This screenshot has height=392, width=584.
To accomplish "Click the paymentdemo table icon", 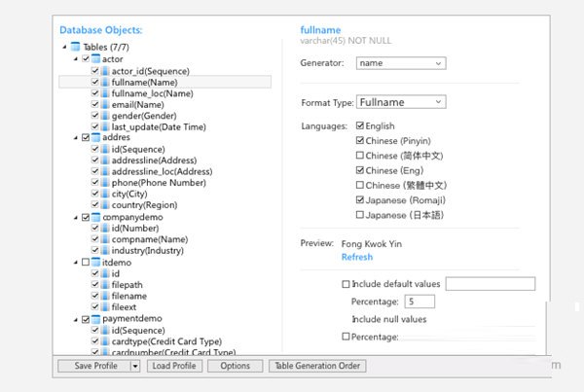I will pyautogui.click(x=95, y=319).
